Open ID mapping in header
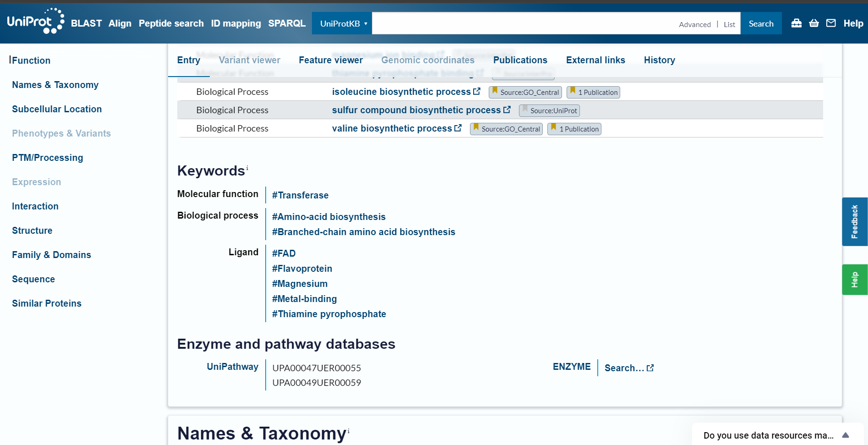This screenshot has width=868, height=445. tap(236, 23)
